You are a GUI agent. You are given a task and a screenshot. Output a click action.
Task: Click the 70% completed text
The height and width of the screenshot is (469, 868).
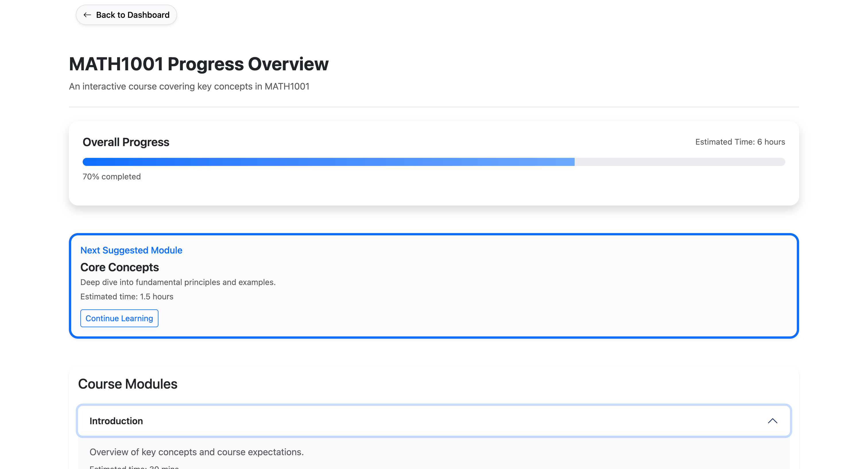[112, 177]
